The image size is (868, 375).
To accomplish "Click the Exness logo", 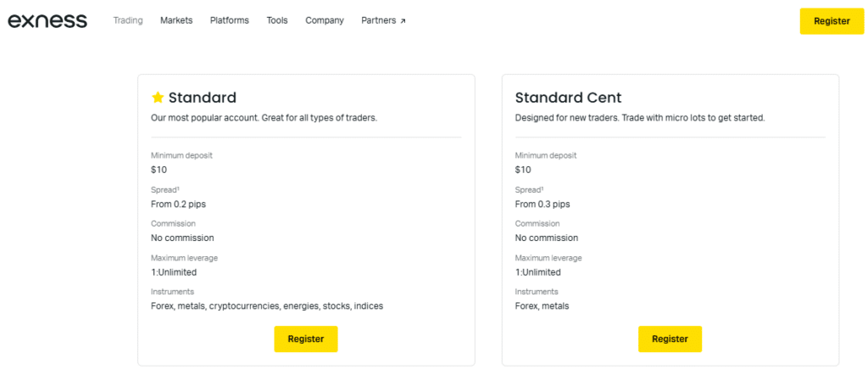I will click(x=47, y=21).
